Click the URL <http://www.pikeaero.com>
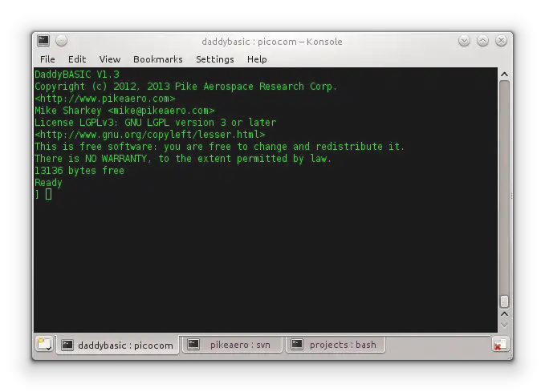The width and height of the screenshot is (545, 392). (x=105, y=99)
